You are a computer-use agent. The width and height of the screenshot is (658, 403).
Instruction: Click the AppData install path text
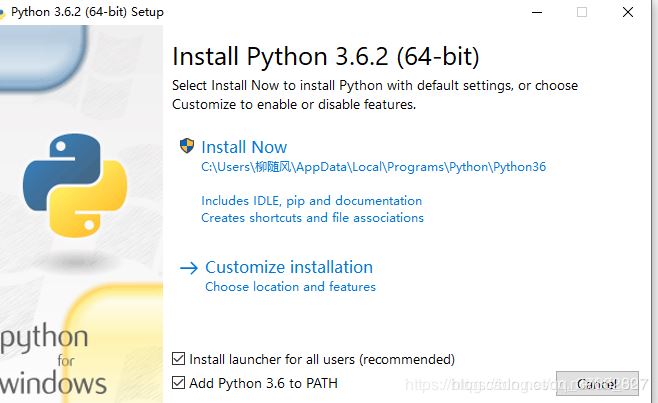(373, 167)
